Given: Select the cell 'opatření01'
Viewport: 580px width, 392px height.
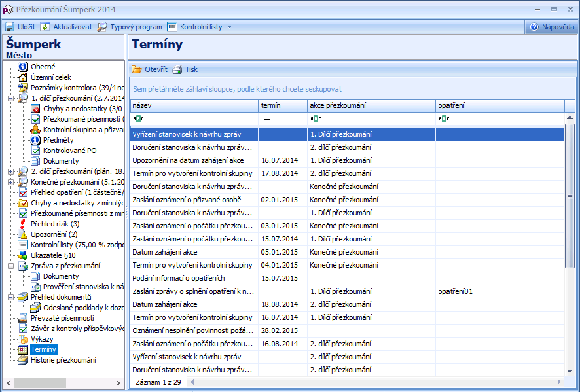Looking at the screenshot, I should tap(500, 291).
